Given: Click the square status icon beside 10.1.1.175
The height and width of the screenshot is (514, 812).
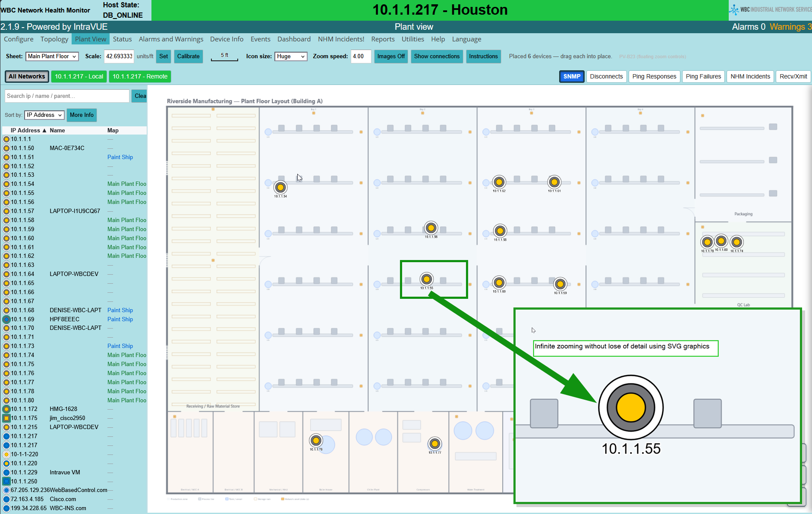Looking at the screenshot, I should pos(6,418).
